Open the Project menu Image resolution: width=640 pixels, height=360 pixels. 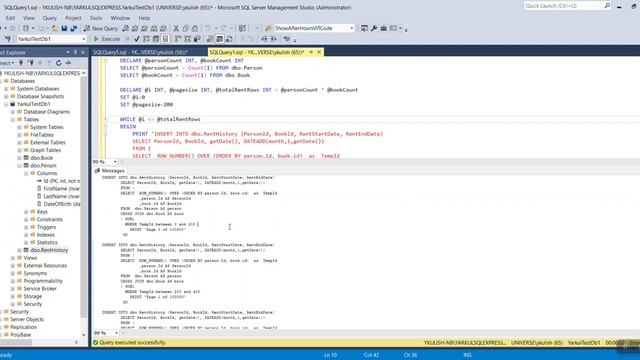coord(73,18)
